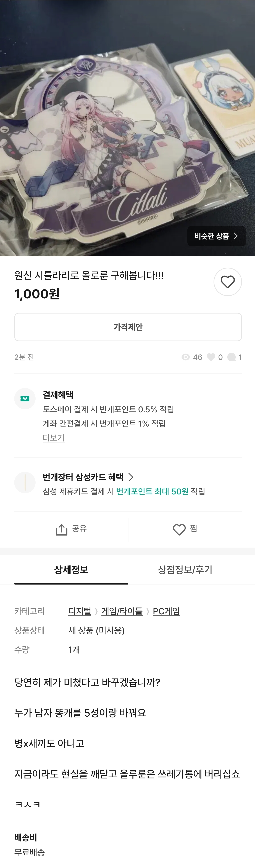The image size is (255, 868).
Task: Open the PC게임 category link
Action: pyautogui.click(x=166, y=611)
